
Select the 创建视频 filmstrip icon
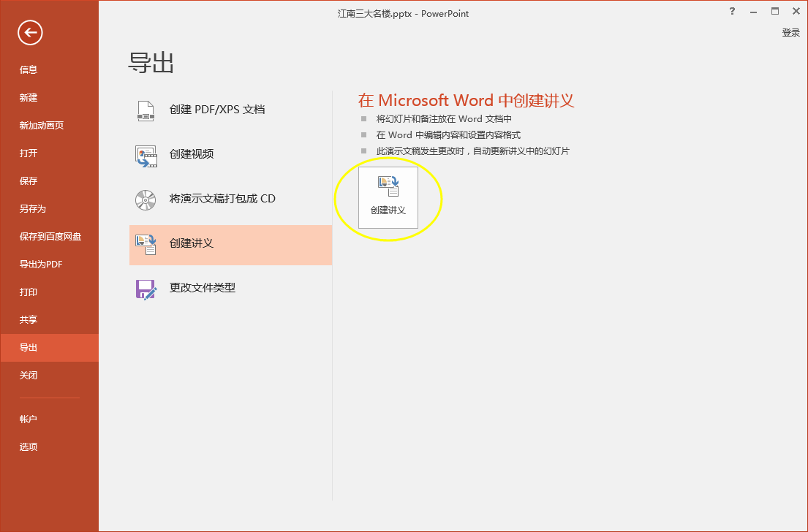[x=146, y=155]
